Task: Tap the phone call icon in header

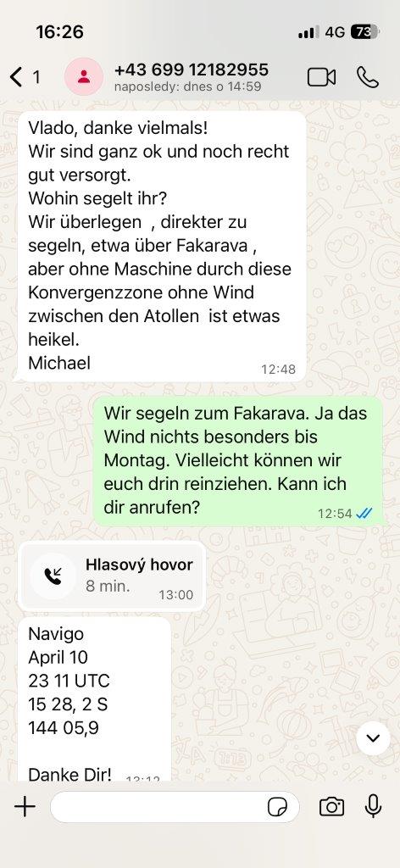Action: [367, 77]
